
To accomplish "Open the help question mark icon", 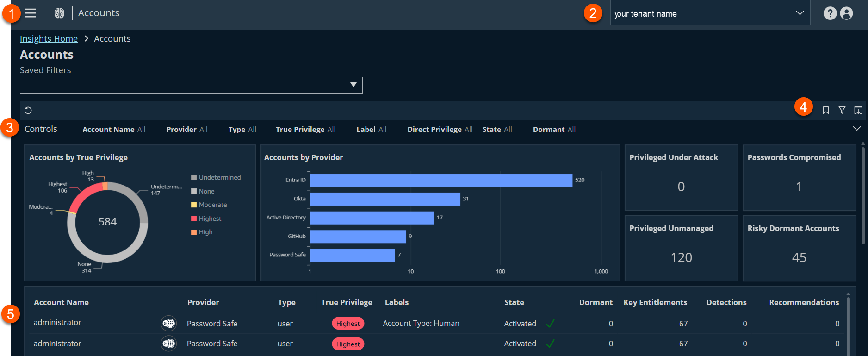I will (830, 13).
